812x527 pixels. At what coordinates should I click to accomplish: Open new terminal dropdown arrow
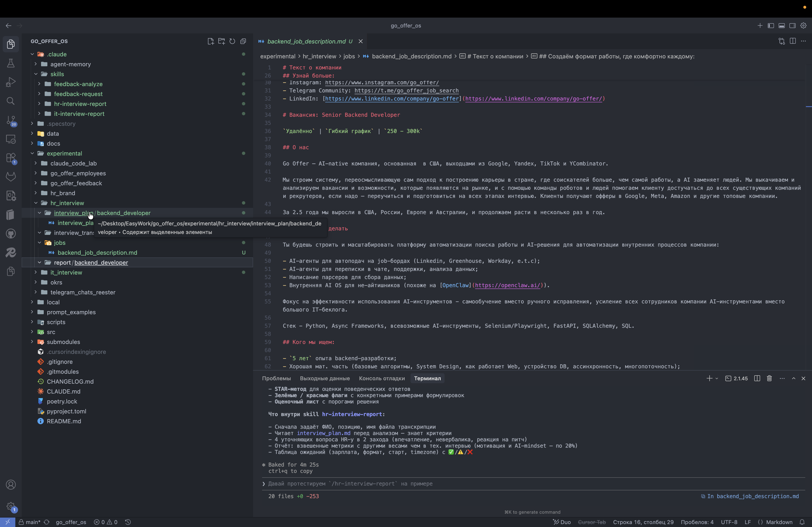717,378
